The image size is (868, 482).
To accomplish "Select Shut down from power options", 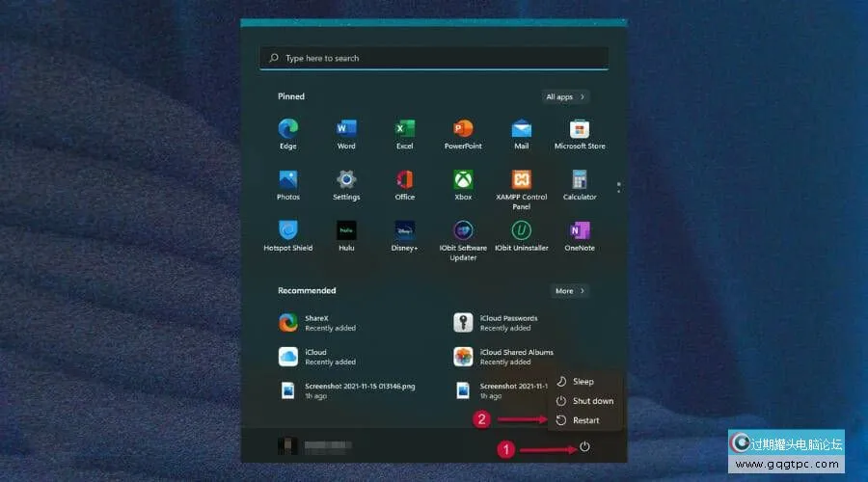I will pos(591,401).
